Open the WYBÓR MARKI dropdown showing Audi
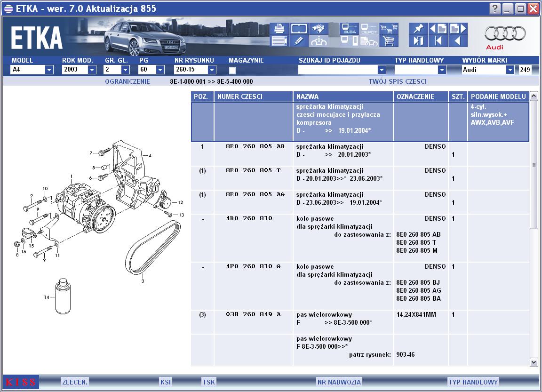The width and height of the screenshot is (542, 392). tap(510, 70)
